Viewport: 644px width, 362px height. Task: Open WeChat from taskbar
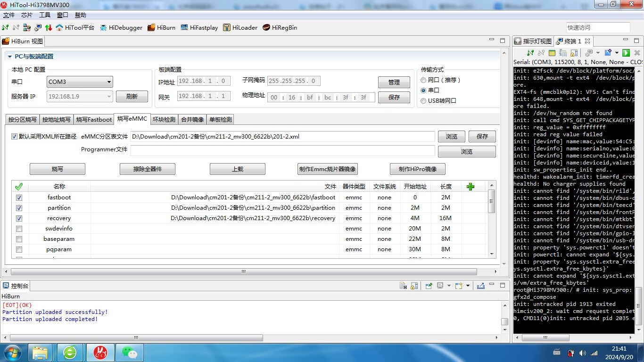coord(129,352)
